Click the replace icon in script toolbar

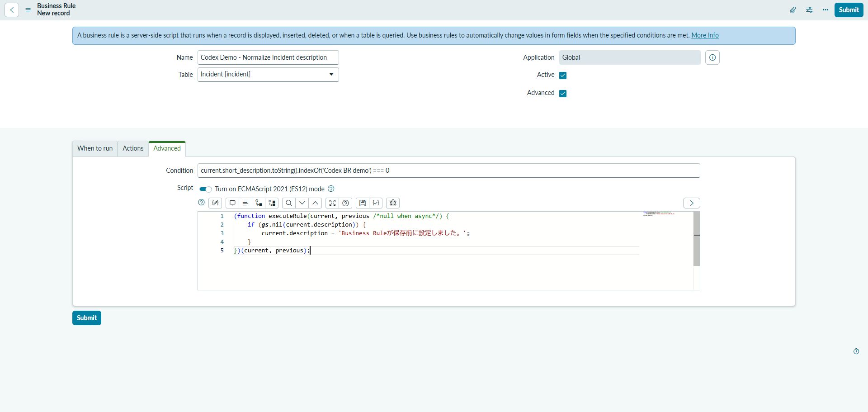click(x=259, y=203)
